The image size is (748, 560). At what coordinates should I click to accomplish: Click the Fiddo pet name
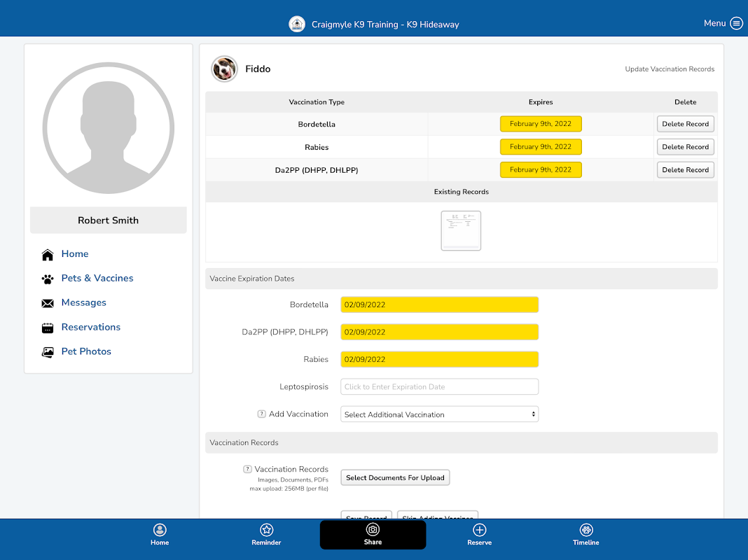258,69
